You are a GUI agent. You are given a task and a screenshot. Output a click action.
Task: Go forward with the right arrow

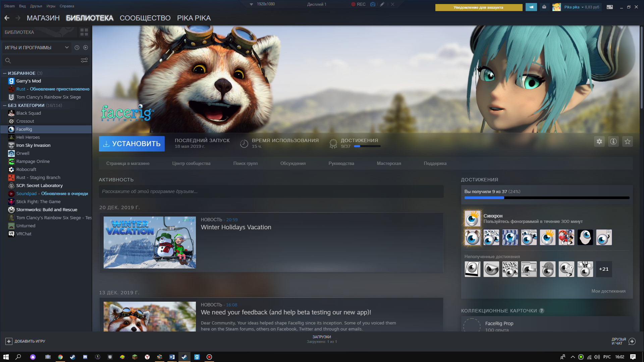click(18, 18)
